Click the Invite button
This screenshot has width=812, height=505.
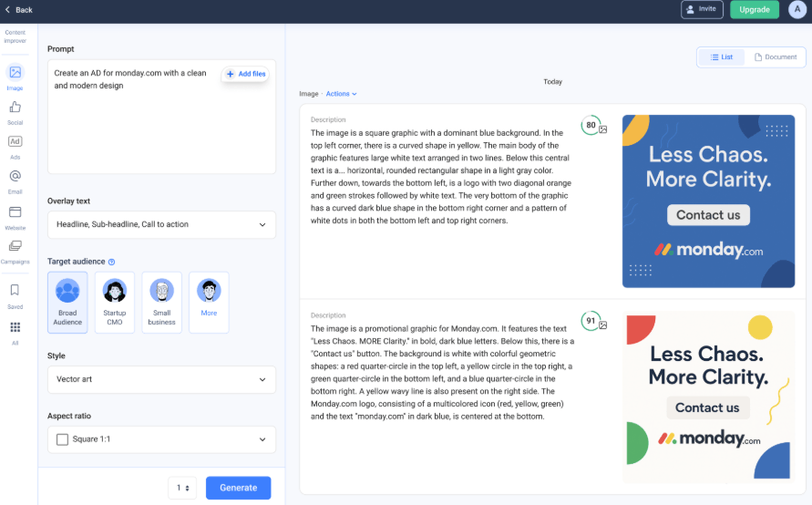702,9
